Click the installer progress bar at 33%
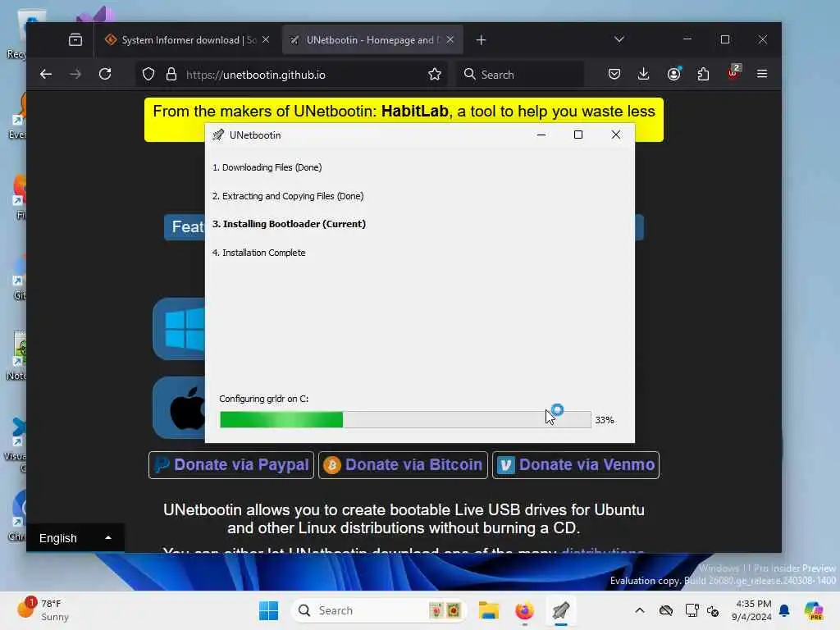The image size is (840, 630). [405, 419]
